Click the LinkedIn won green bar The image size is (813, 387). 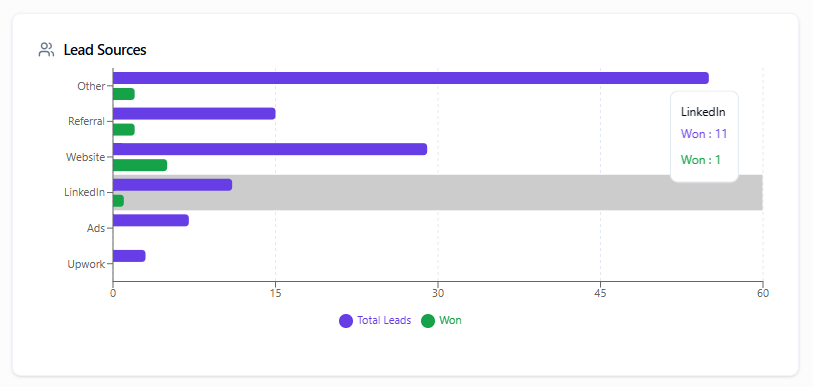[118, 201]
